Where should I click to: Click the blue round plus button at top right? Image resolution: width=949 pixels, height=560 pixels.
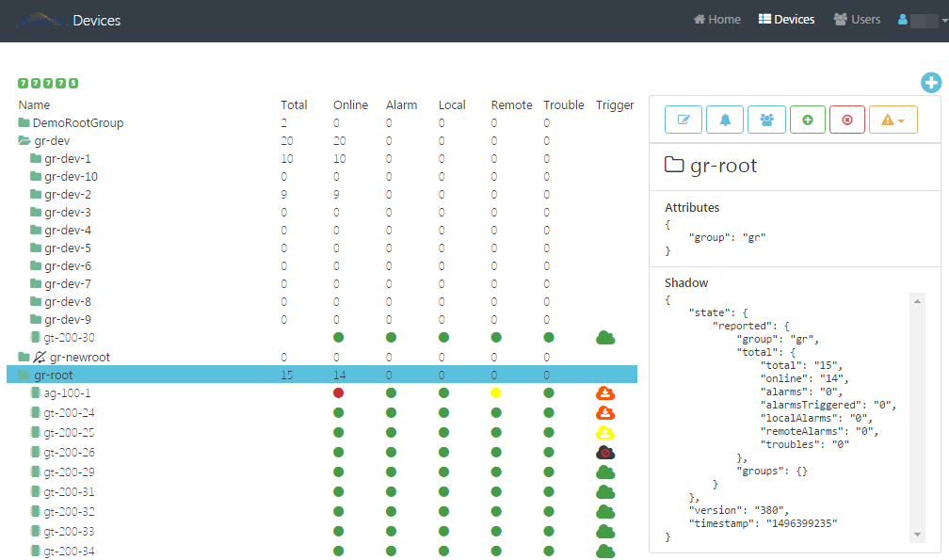coord(931,82)
